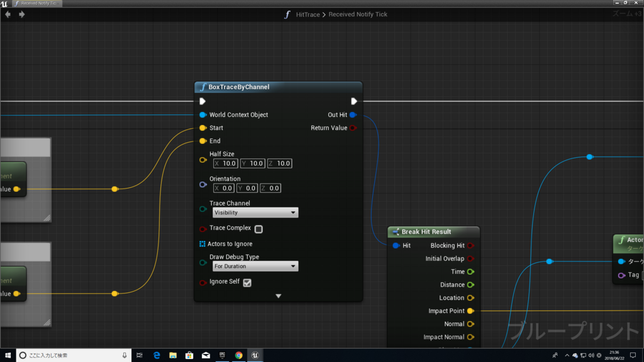The image size is (644, 362).
Task: Click the back navigation arrow
Action: click(x=8, y=14)
